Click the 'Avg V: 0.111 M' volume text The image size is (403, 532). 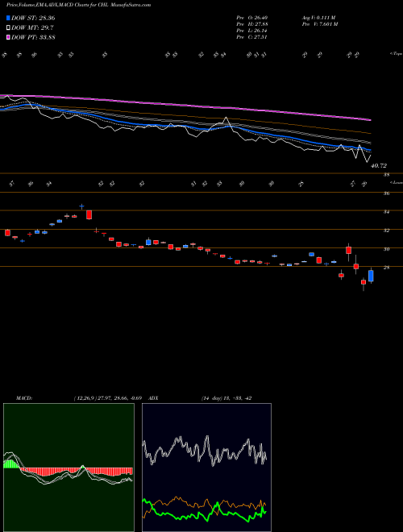pyautogui.click(x=318, y=18)
